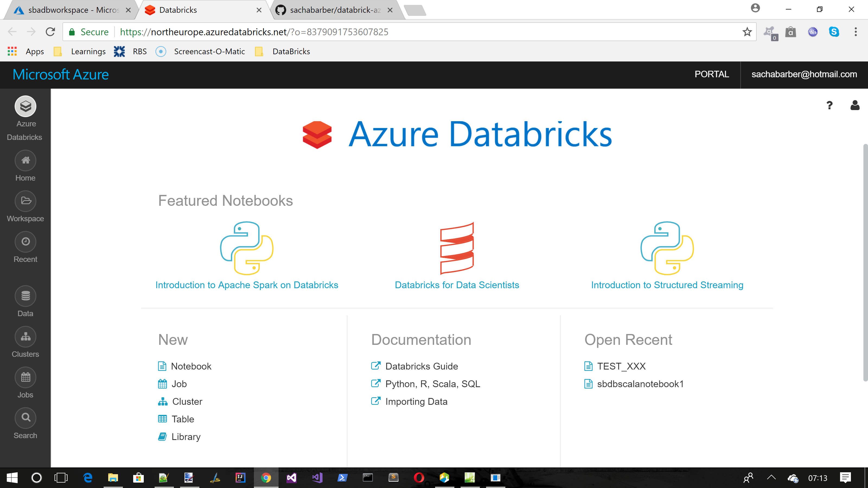Image resolution: width=868 pixels, height=488 pixels.
Task: Open Opera browser from taskbar
Action: 419,477
